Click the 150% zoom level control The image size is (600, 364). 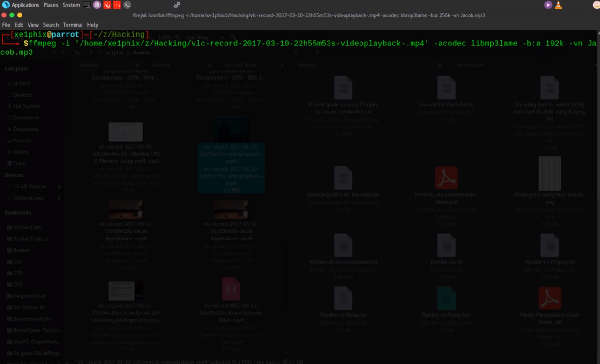point(165,37)
